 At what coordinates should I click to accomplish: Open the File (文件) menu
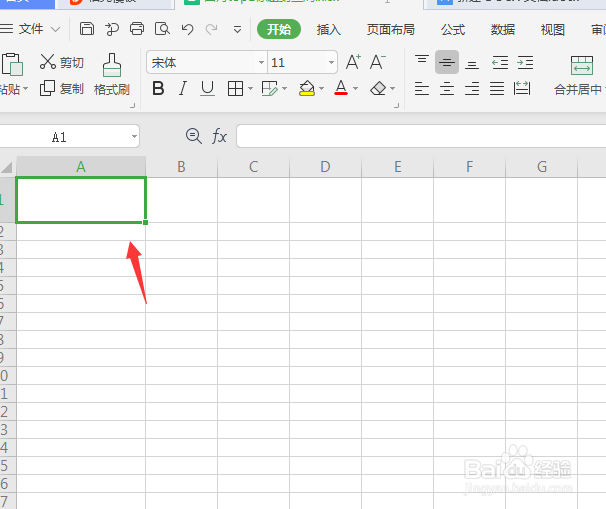tap(30, 29)
